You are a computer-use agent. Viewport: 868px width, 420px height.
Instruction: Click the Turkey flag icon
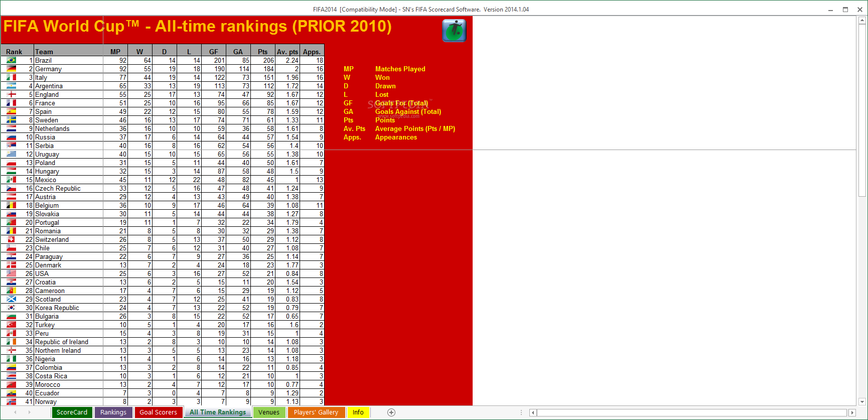(11, 325)
